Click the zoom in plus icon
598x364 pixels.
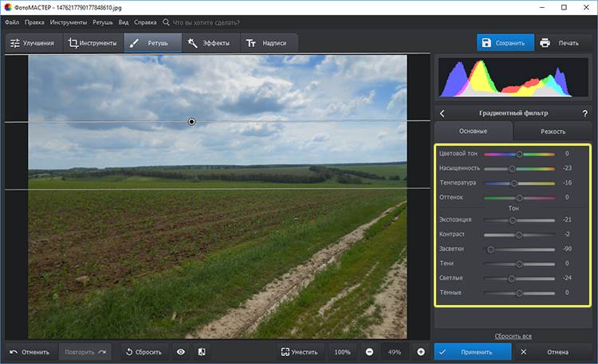click(x=420, y=351)
